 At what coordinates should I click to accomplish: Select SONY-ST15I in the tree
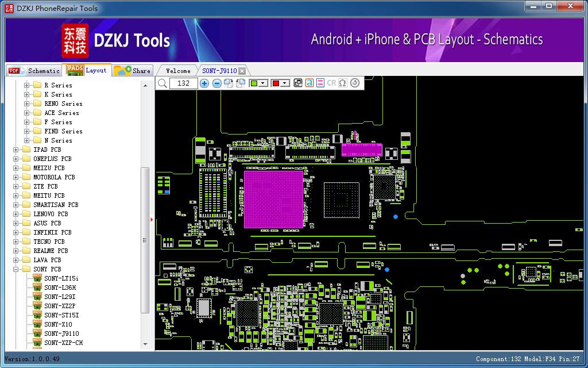coord(61,315)
